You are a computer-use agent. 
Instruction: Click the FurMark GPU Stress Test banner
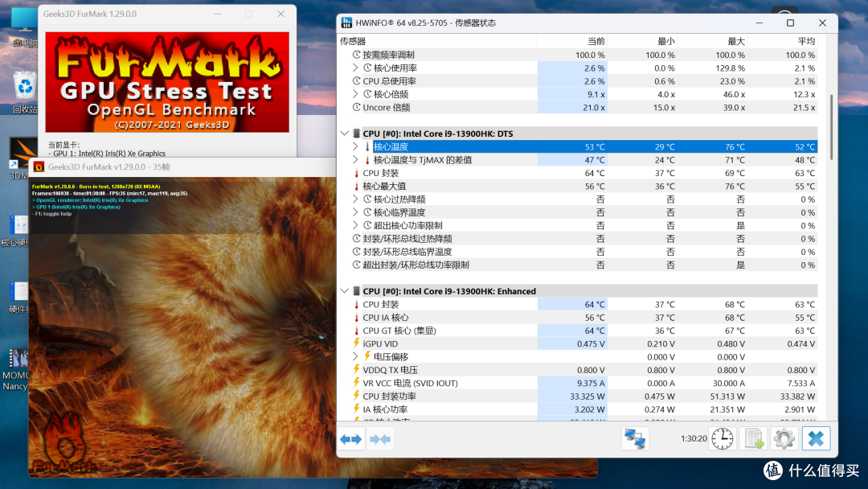167,82
